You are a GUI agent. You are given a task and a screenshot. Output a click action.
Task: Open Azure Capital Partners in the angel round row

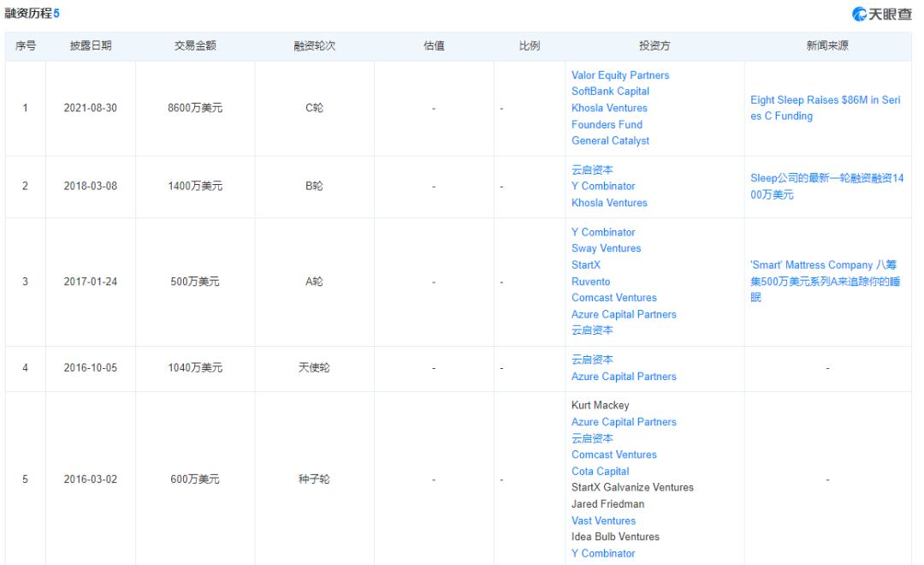[x=623, y=377]
